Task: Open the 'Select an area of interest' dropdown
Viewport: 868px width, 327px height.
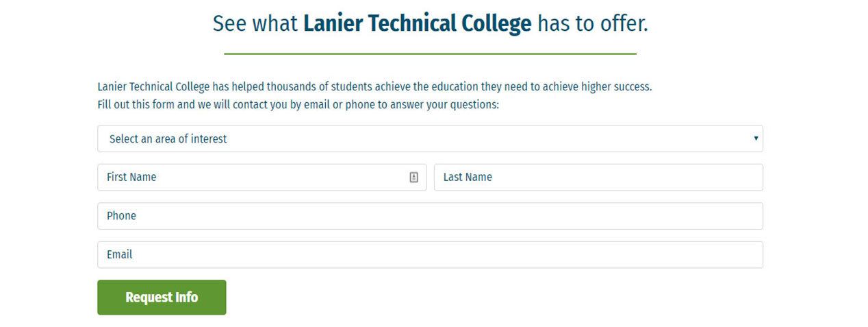Action: 430,138
